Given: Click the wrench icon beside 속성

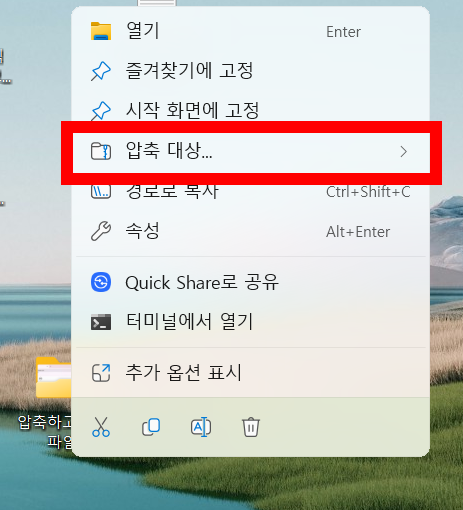Looking at the screenshot, I should click(101, 231).
